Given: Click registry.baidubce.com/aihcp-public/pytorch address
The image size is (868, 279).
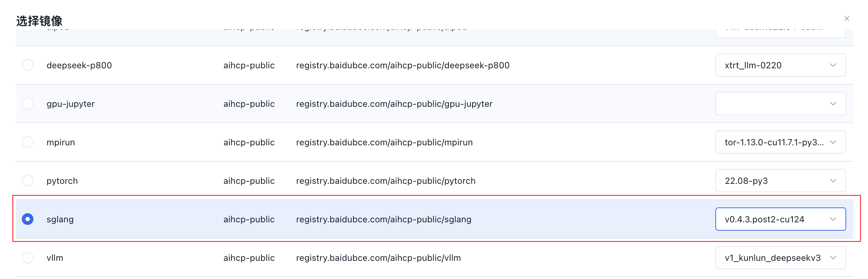Looking at the screenshot, I should coord(386,181).
